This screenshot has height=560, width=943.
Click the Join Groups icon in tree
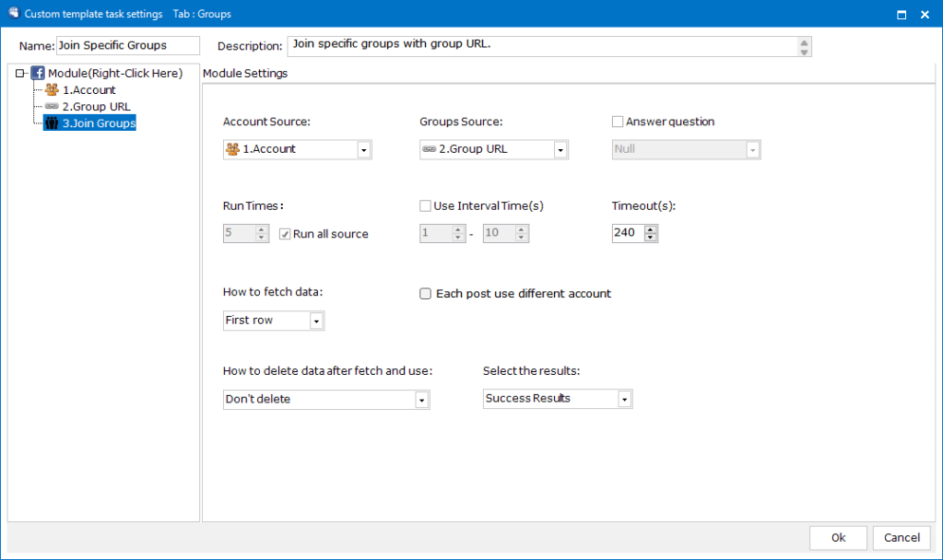point(52,123)
